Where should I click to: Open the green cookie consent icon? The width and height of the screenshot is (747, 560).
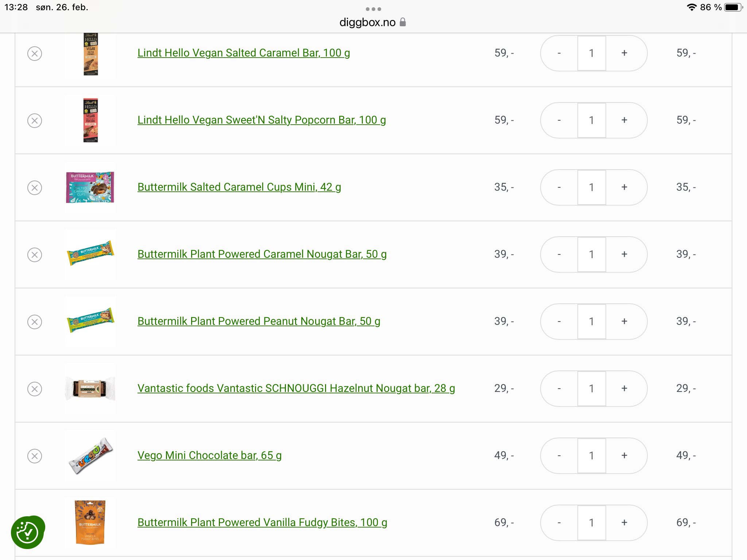click(x=28, y=532)
